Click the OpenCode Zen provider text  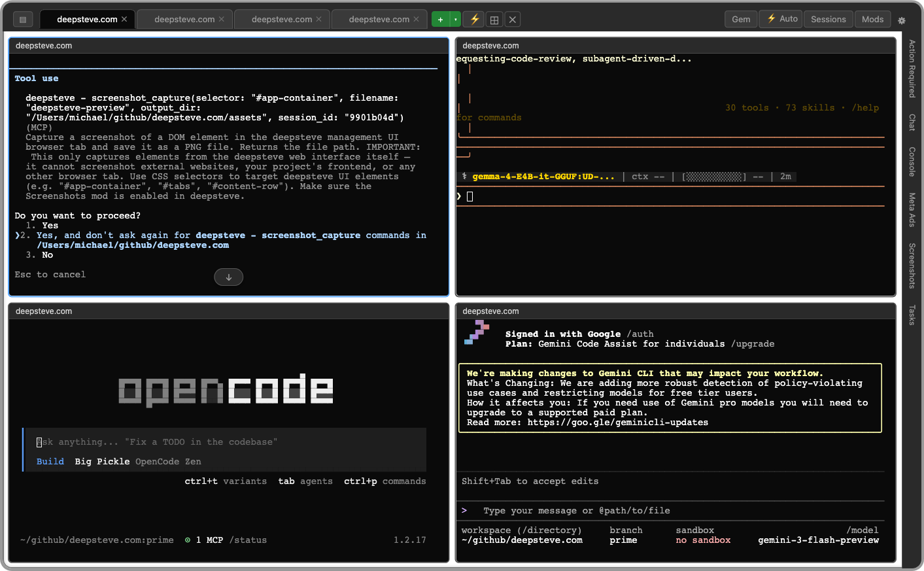168,462
